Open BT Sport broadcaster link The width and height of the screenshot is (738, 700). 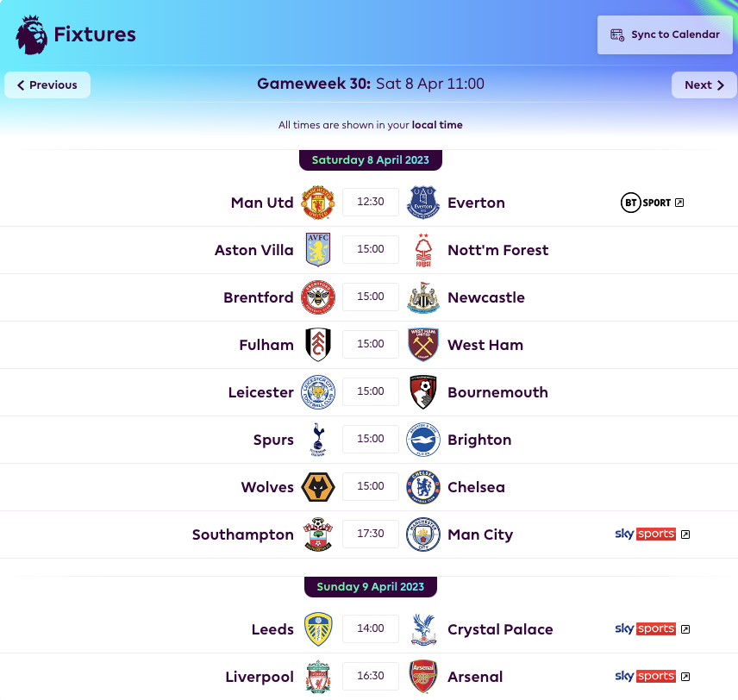pos(653,203)
